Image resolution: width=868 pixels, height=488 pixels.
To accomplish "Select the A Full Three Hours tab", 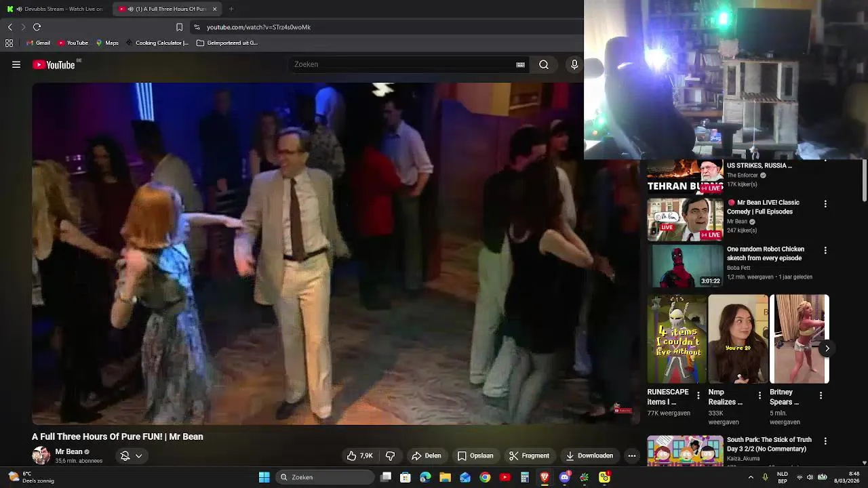I will [x=167, y=9].
